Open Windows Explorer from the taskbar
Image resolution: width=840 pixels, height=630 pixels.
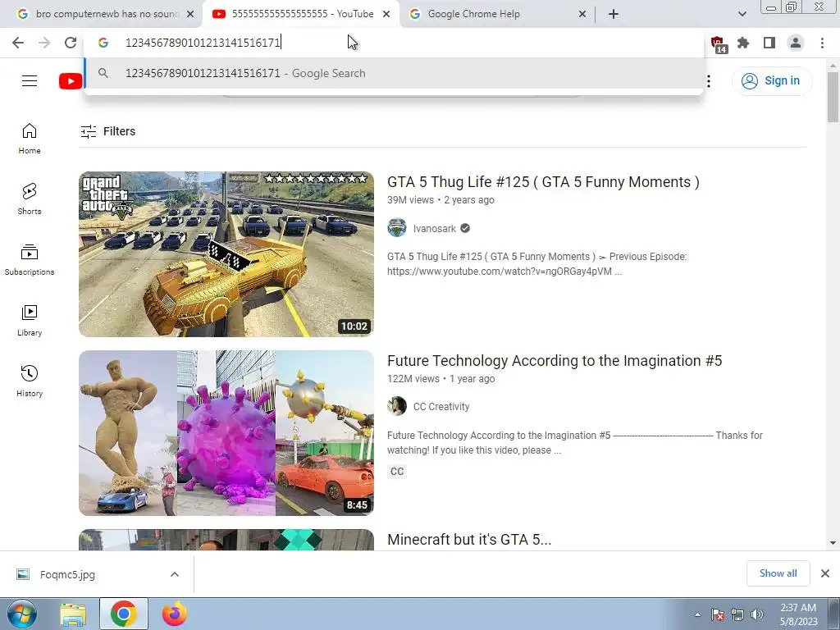(73, 614)
